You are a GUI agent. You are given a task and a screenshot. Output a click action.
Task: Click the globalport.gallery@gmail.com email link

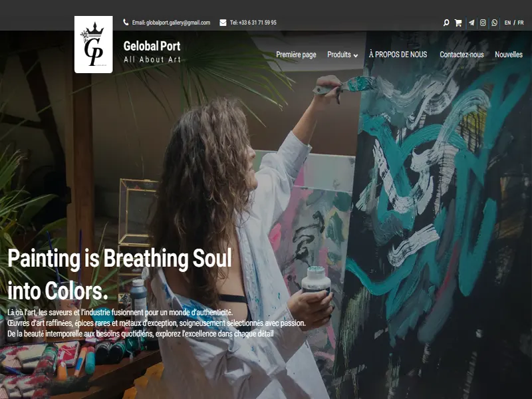pyautogui.click(x=178, y=23)
